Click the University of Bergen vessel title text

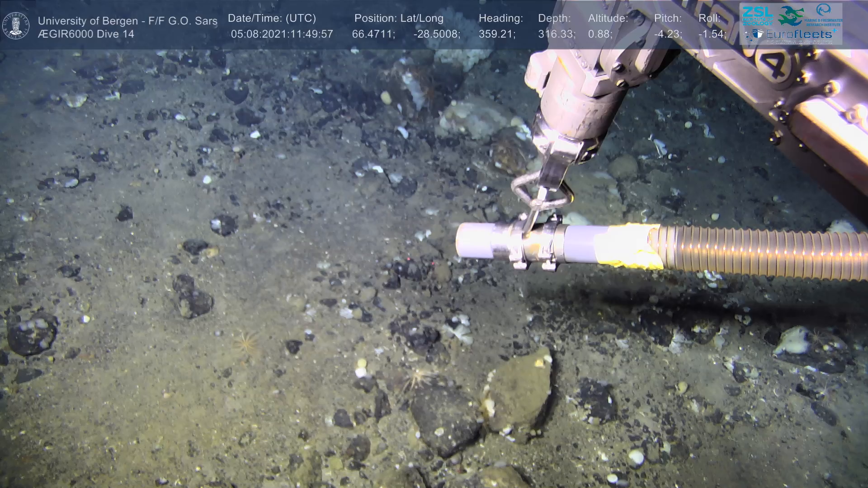click(x=127, y=21)
